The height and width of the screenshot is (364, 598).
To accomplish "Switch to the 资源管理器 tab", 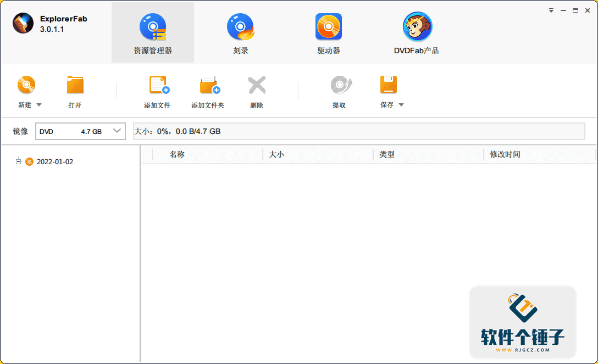I will (x=152, y=32).
